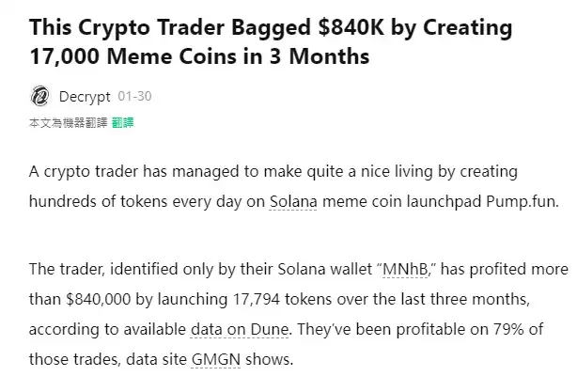Click the green 翻譯 translate link

tap(122, 123)
